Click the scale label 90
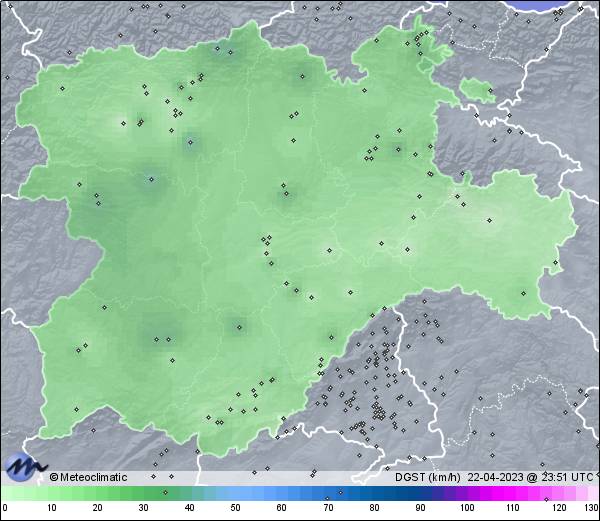The image size is (600, 521). [x=421, y=508]
